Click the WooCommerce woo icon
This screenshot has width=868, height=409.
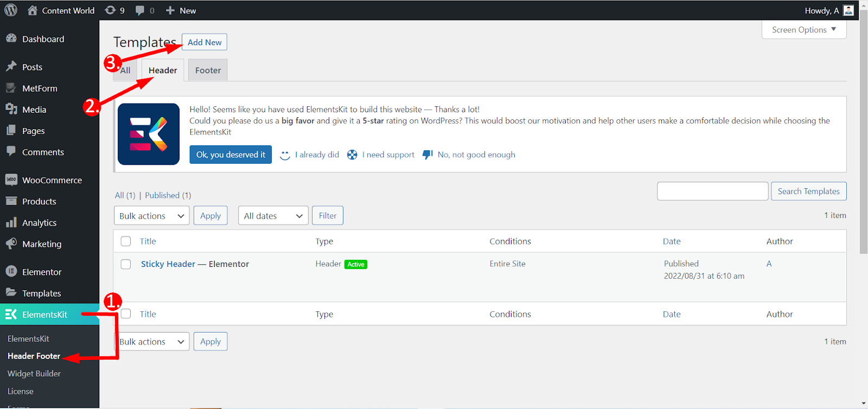click(x=11, y=180)
